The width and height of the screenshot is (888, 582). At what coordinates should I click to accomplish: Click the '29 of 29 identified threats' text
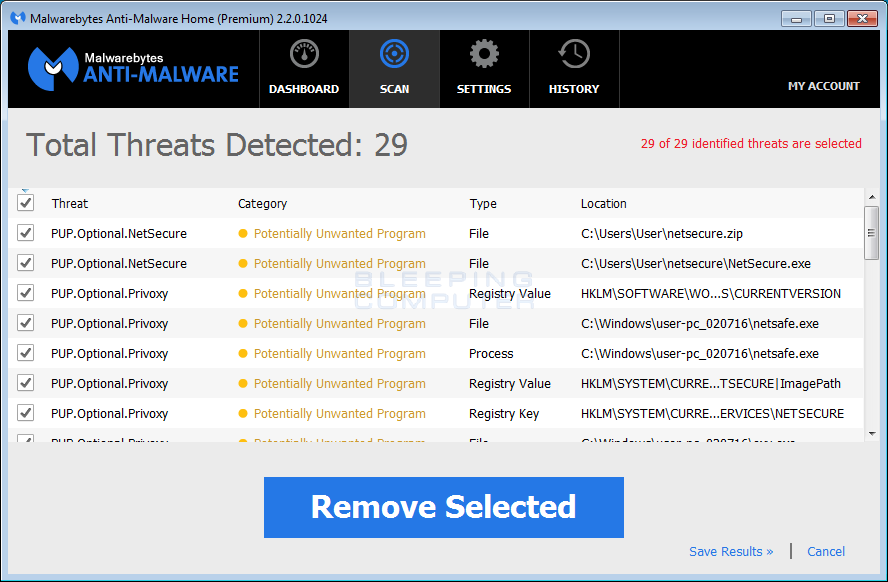pos(751,143)
